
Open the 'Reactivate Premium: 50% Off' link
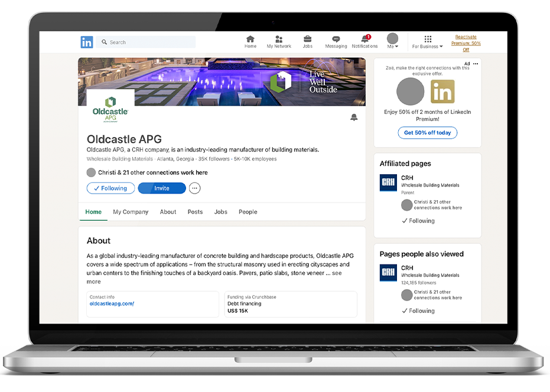466,43
